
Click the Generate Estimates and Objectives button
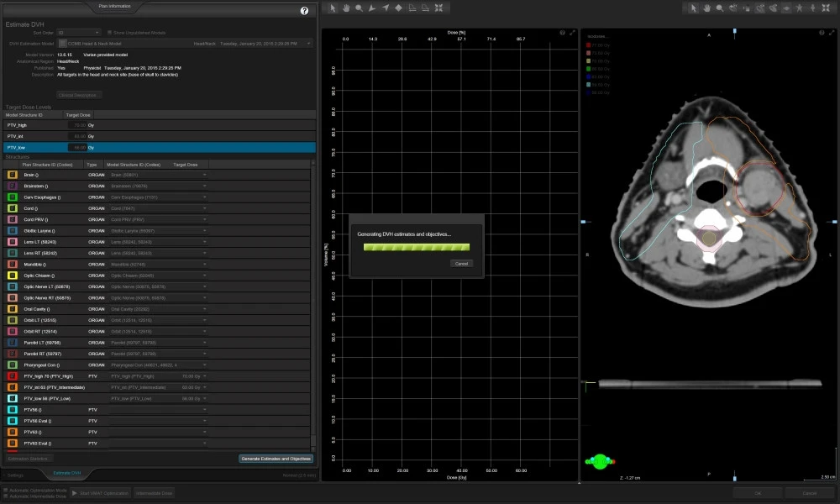click(x=276, y=459)
